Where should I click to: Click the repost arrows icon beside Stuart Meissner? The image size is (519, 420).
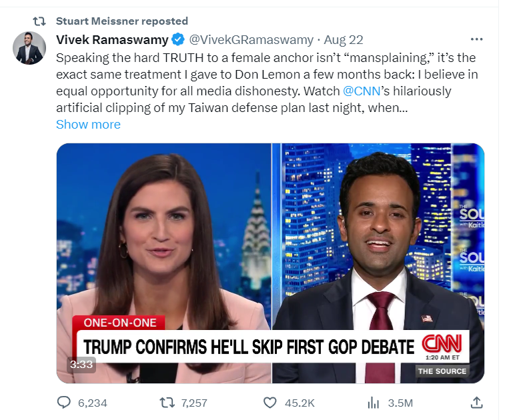39,21
